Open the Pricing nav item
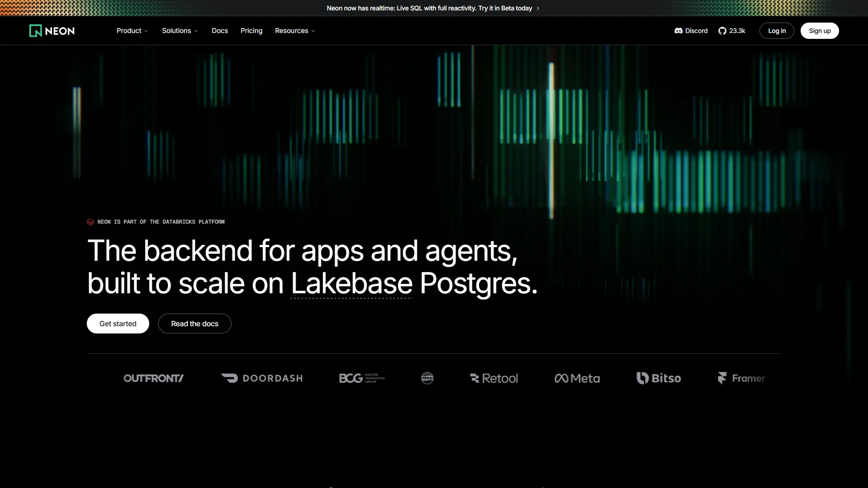Image resolution: width=868 pixels, height=488 pixels. 251,31
